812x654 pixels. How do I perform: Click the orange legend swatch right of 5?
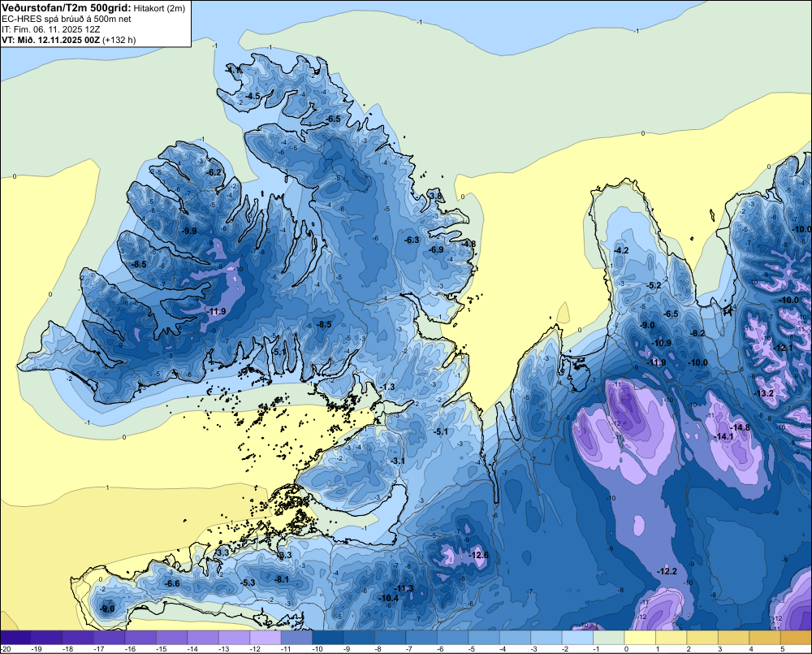[796, 637]
